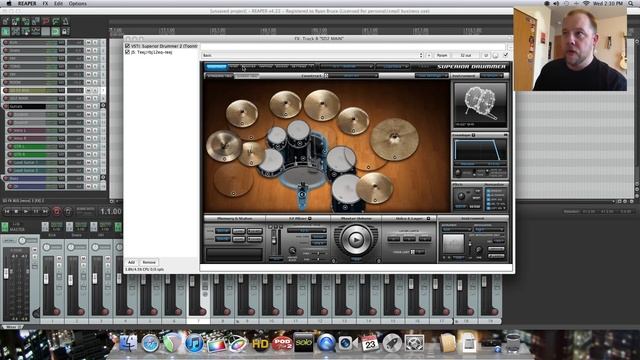Viewport: 640px width, 360px height.
Task: Solo the GTR R track
Action: (95, 154)
